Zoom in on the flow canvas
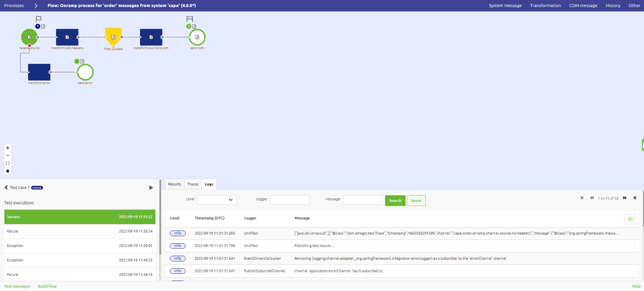The height and width of the screenshot is (291, 644). (x=8, y=148)
